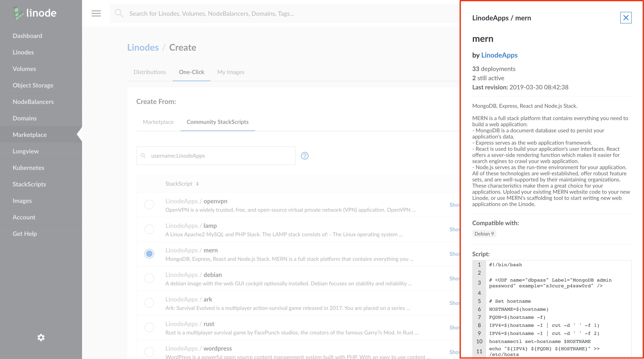Open the LinodeApps author profile link
The width and height of the screenshot is (644, 359).
(499, 55)
